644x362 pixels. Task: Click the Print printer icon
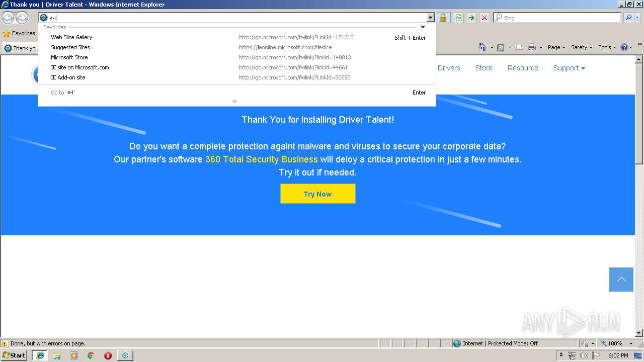click(532, 47)
